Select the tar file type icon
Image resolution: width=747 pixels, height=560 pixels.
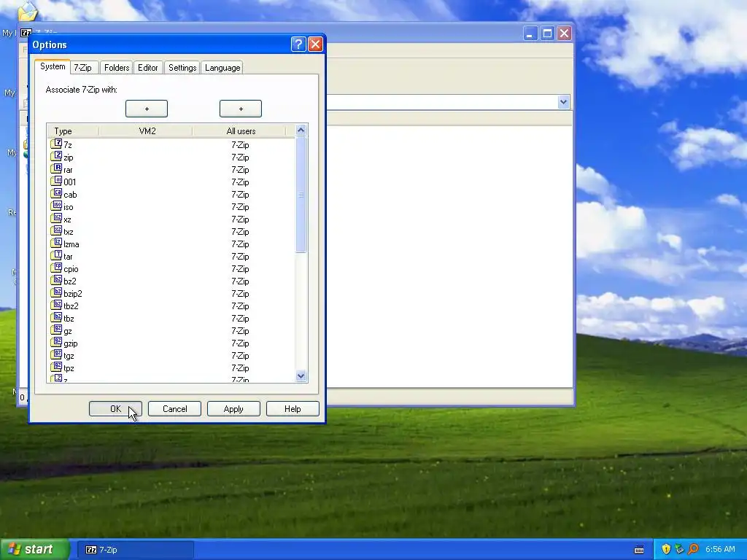56,255
